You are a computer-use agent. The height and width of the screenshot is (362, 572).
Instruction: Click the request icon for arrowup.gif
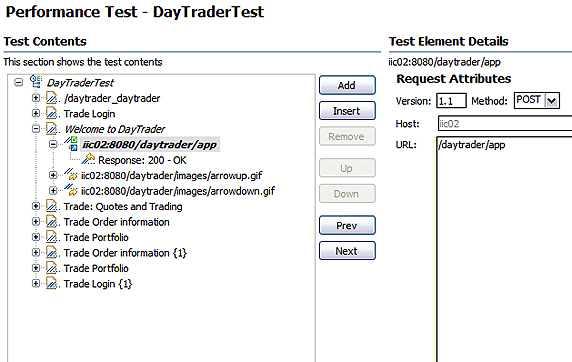(71, 175)
